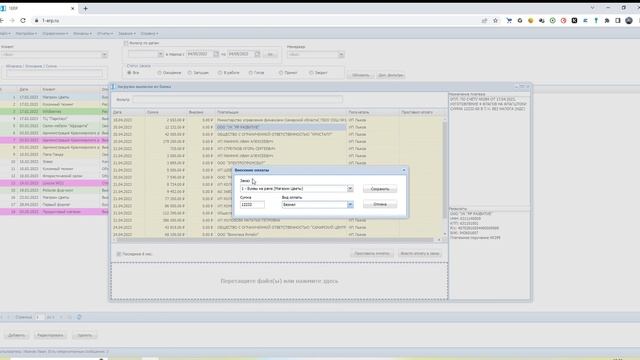The image size is (640, 360).
Task: Click the Обновить button
Action: tap(360, 75)
